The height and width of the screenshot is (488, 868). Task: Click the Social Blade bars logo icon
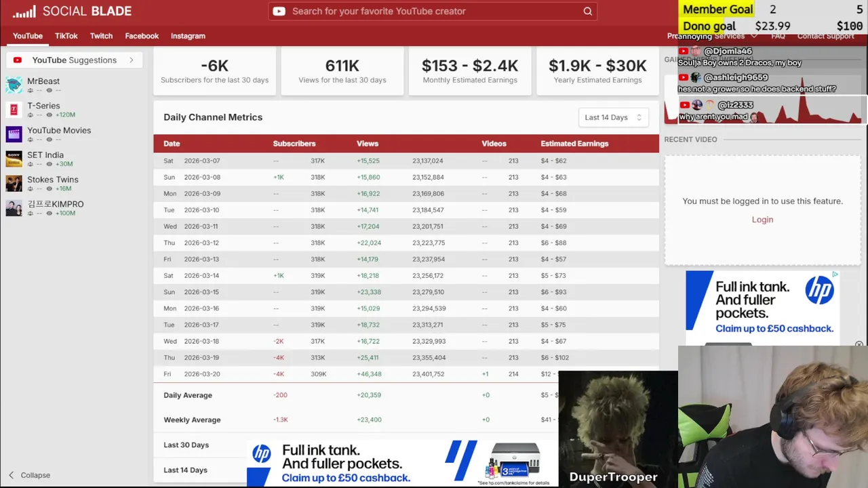(24, 12)
